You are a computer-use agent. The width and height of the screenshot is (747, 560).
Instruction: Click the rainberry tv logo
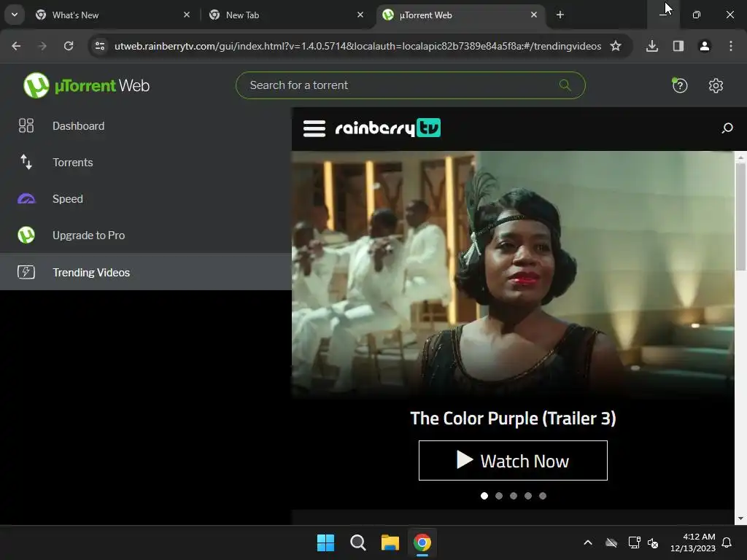[x=388, y=128]
